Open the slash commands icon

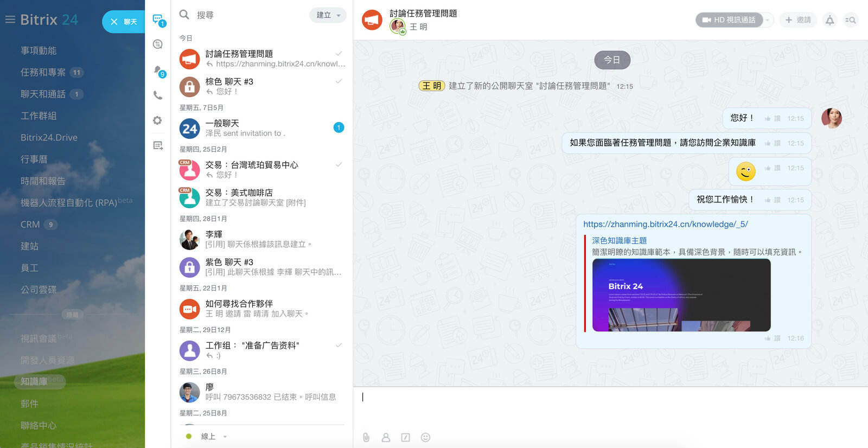click(x=405, y=437)
